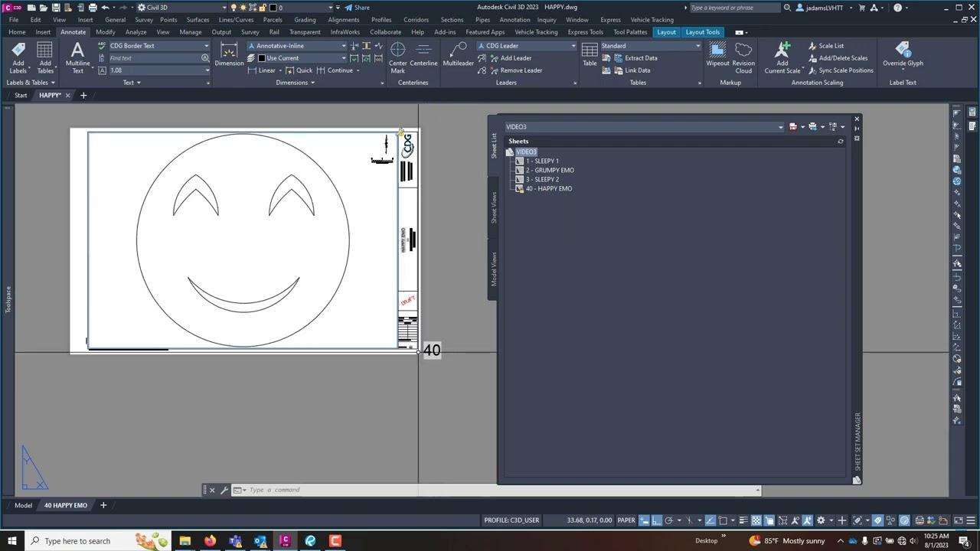
Task: Select the Multileader tool
Action: [x=458, y=54]
